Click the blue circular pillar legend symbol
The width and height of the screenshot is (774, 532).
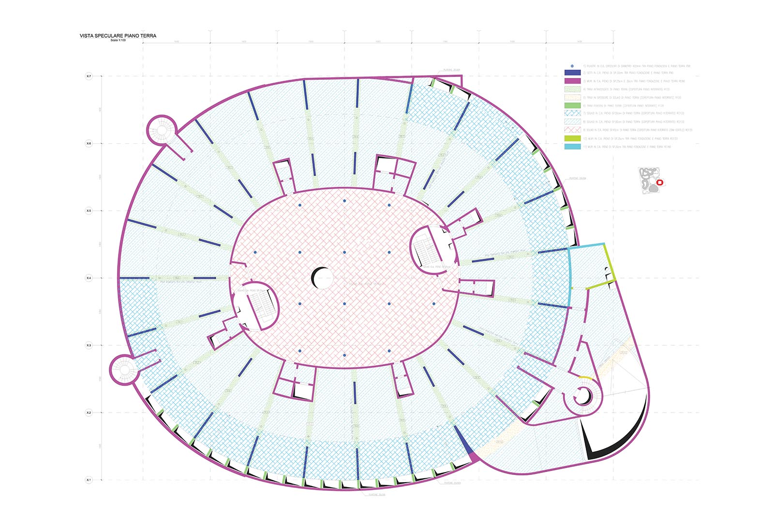tap(572, 66)
